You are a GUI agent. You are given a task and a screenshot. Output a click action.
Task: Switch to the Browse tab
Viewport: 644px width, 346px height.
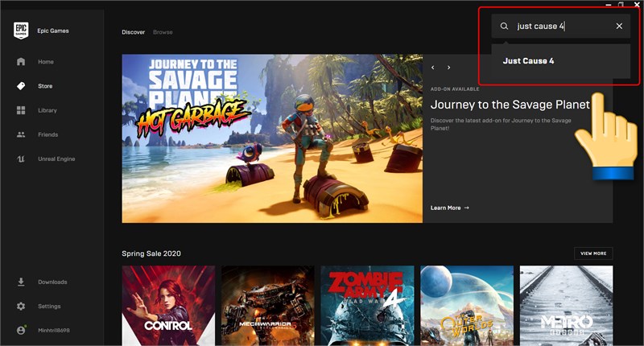pos(163,32)
